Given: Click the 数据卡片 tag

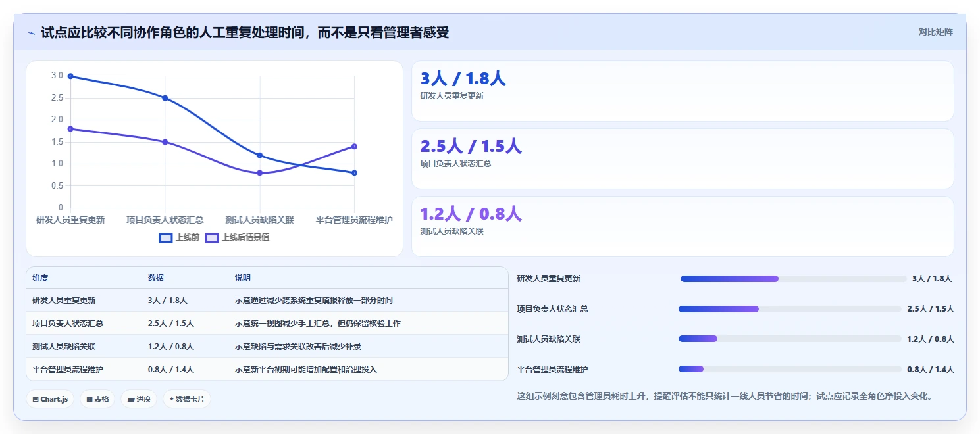Looking at the screenshot, I should pos(187,399).
